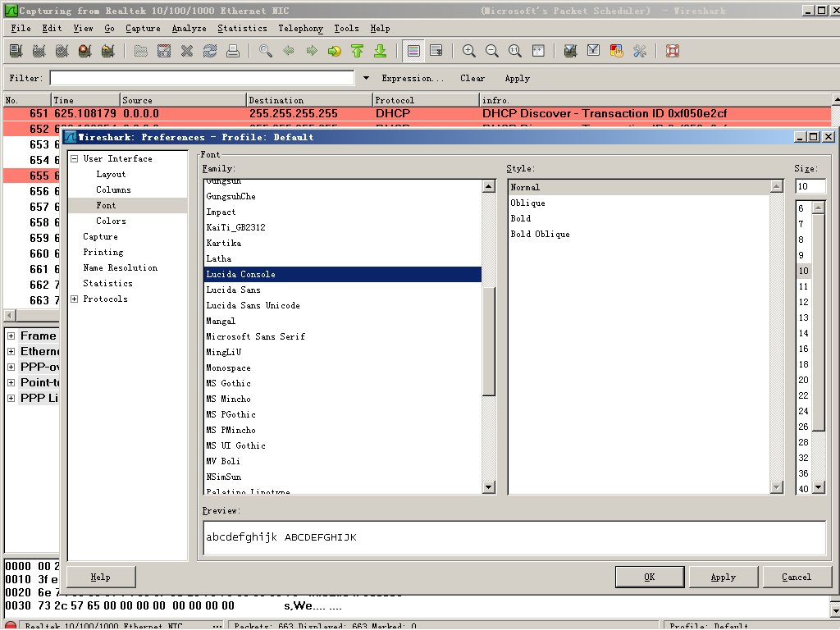Open the capture interfaces list icon
840x630 pixels.
[16, 51]
